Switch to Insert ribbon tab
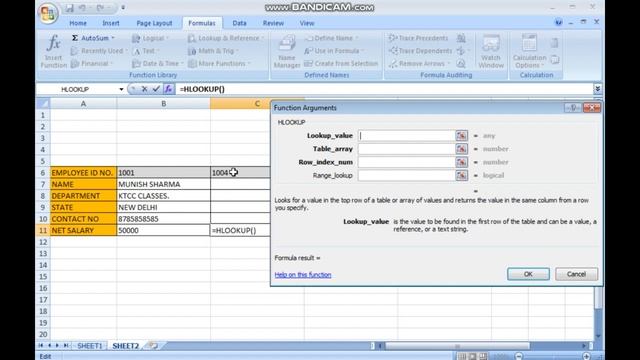This screenshot has width=640, height=360. tap(111, 23)
